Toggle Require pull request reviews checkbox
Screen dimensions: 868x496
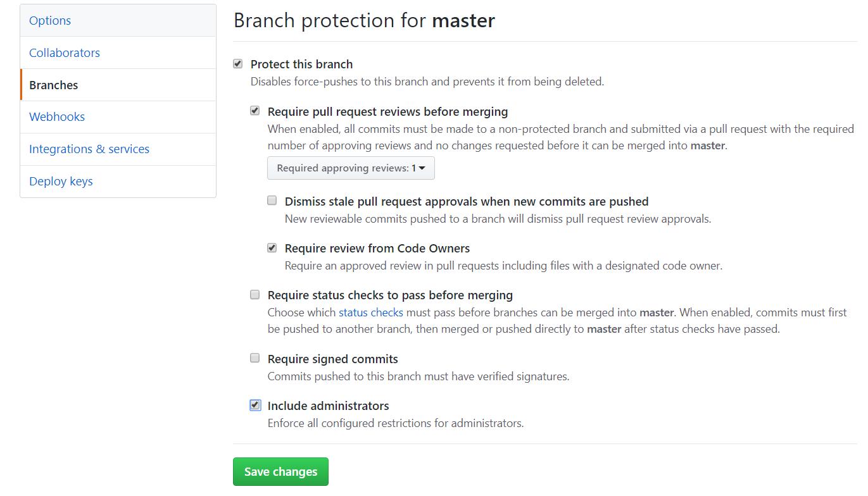coord(255,111)
